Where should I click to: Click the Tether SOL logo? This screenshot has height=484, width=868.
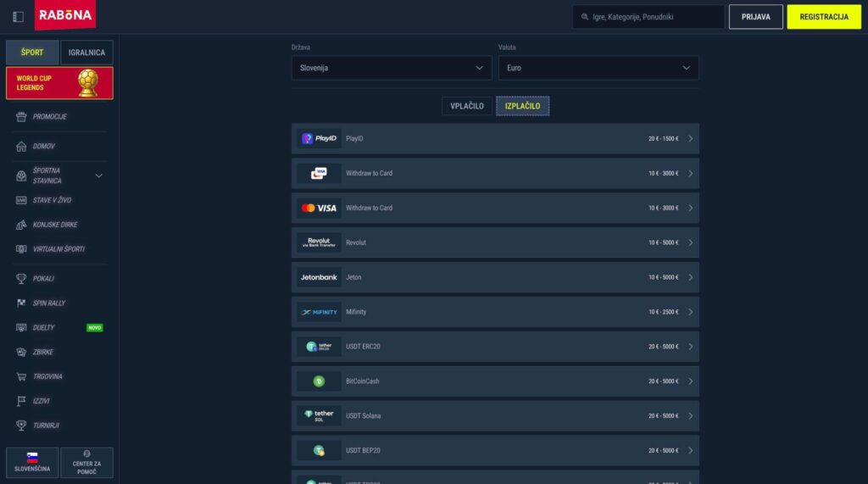[319, 415]
